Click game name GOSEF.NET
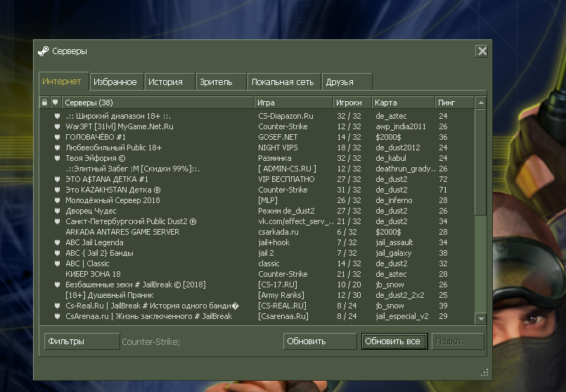The width and height of the screenshot is (566, 392). pyautogui.click(x=278, y=137)
